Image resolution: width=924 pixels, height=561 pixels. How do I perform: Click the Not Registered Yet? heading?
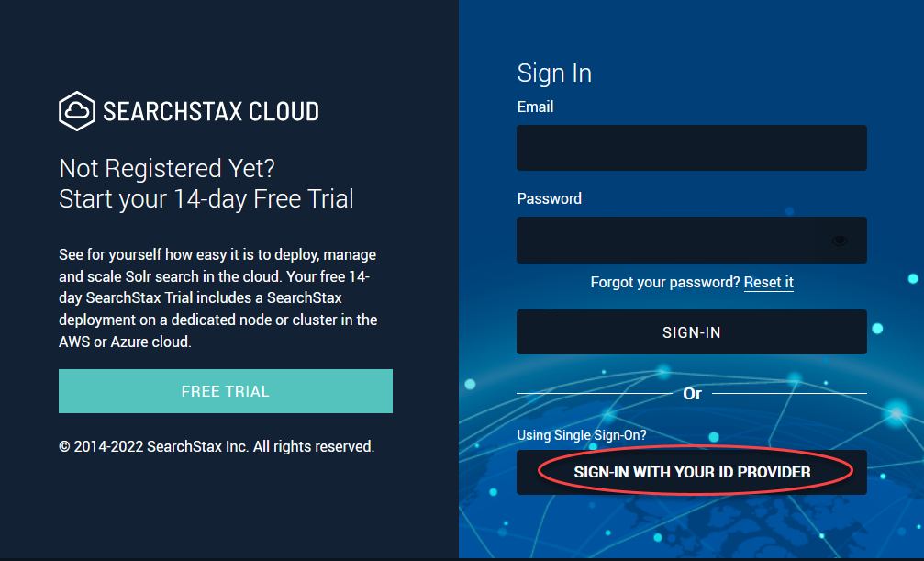pyautogui.click(x=167, y=169)
